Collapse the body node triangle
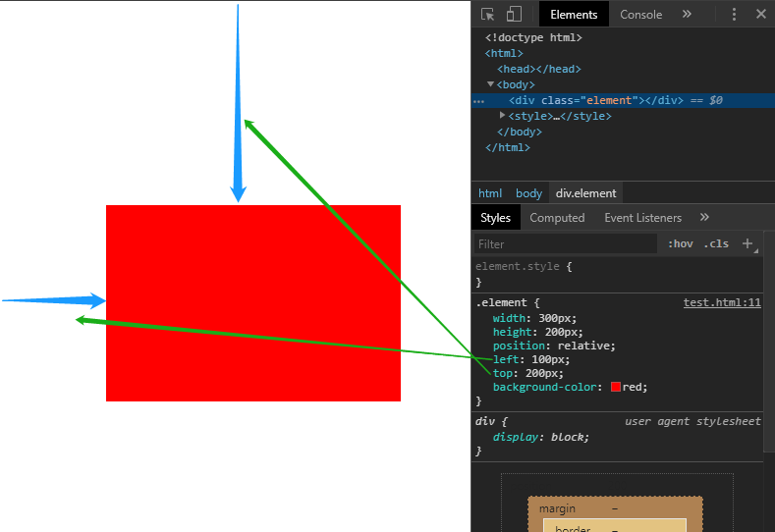The height and width of the screenshot is (532, 775). (490, 84)
